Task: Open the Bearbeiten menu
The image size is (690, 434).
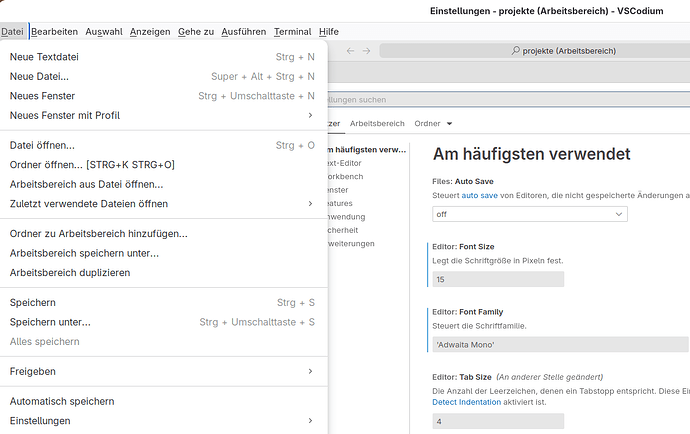Action: pos(55,32)
